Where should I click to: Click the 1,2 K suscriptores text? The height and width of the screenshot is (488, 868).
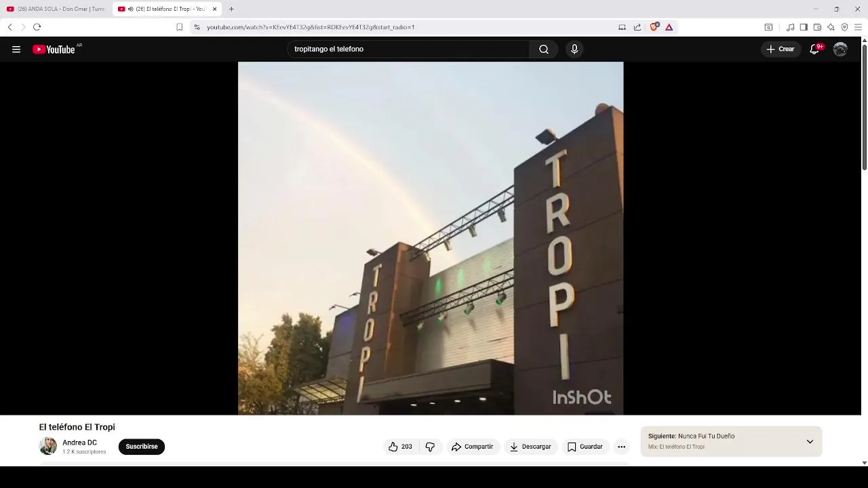tap(84, 452)
